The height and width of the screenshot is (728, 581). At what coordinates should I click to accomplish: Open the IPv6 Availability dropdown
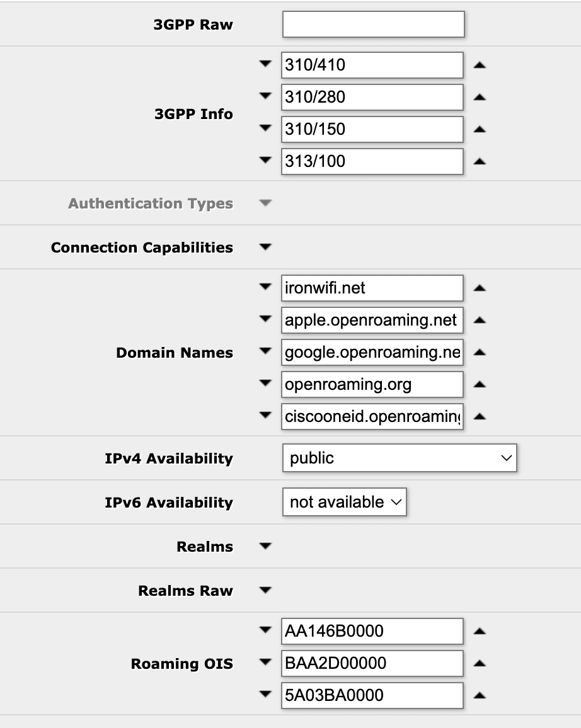[345, 502]
